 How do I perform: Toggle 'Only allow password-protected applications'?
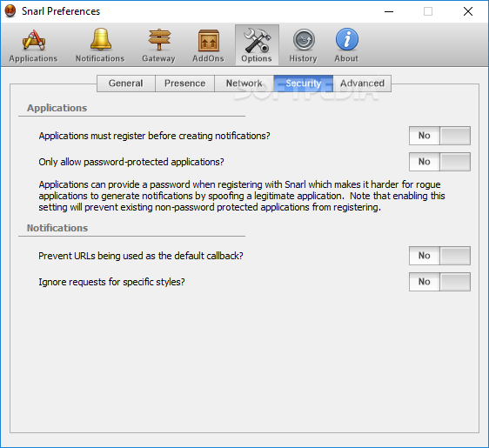pyautogui.click(x=439, y=162)
